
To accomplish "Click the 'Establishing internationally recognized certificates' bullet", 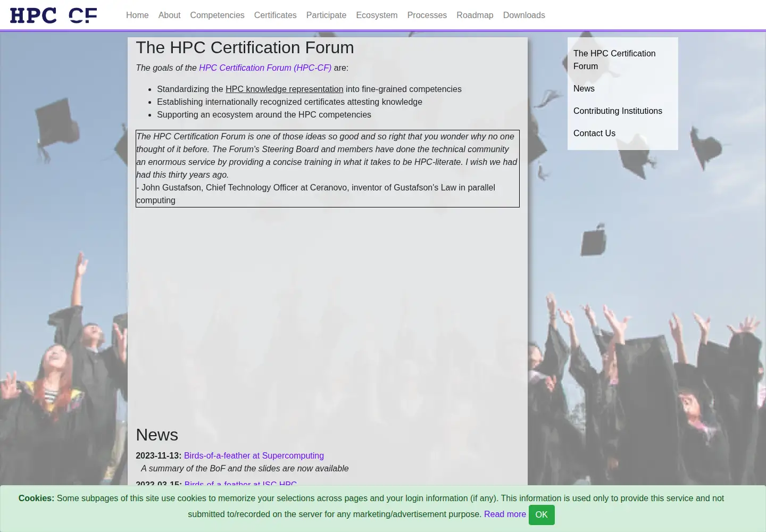I will [x=289, y=102].
